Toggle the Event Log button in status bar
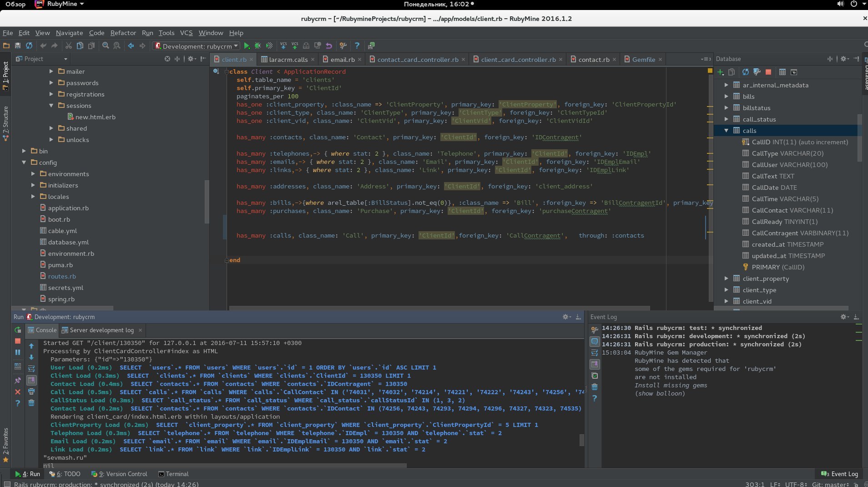 click(840, 474)
